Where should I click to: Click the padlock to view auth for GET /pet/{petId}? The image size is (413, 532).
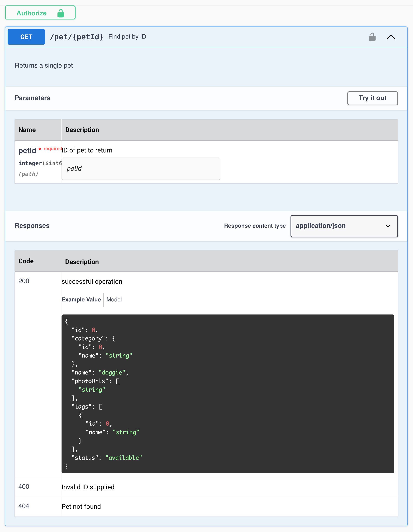click(x=372, y=37)
